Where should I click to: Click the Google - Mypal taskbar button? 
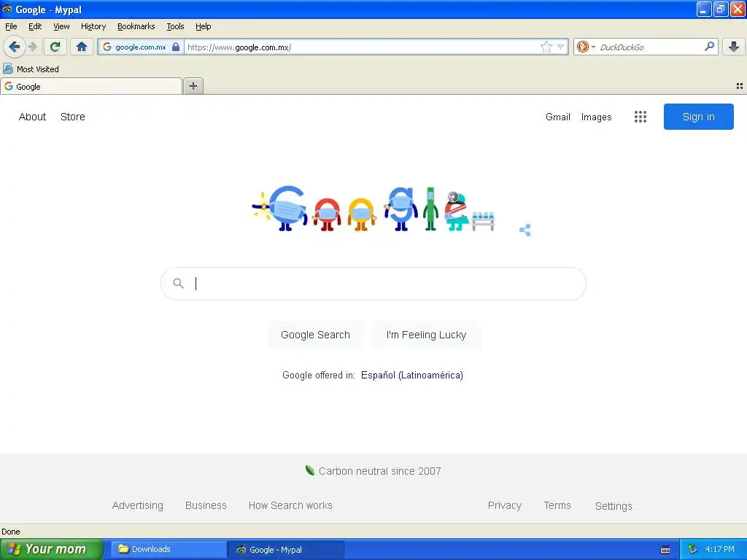(286, 550)
